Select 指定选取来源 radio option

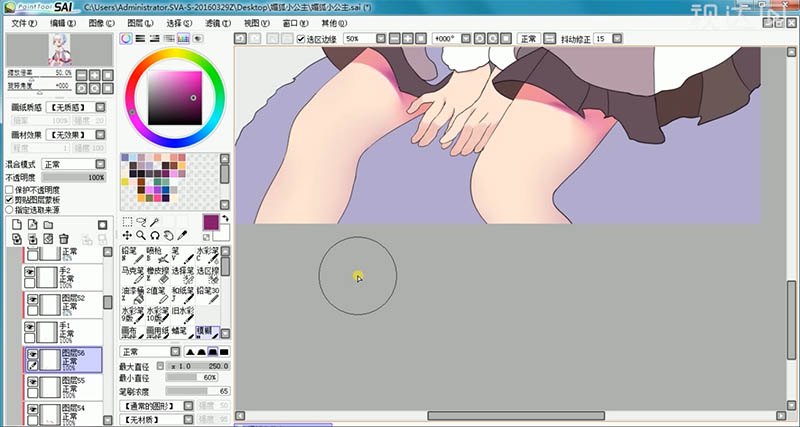[x=9, y=210]
